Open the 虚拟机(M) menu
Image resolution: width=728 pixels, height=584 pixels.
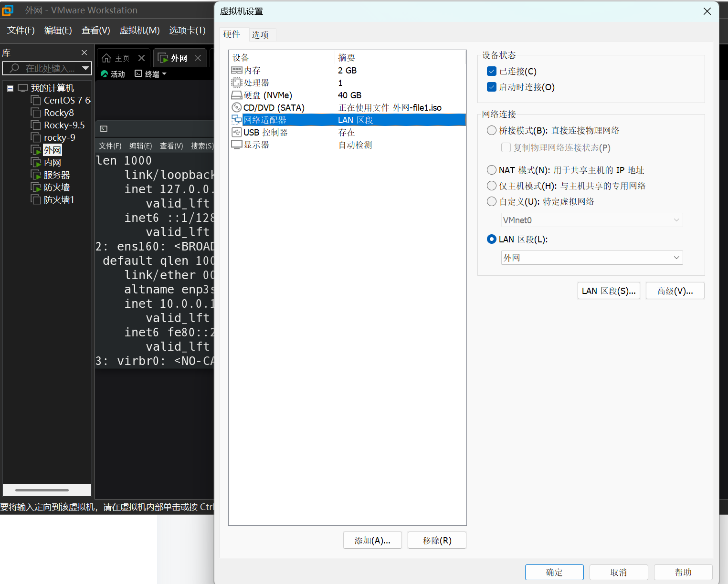(139, 30)
